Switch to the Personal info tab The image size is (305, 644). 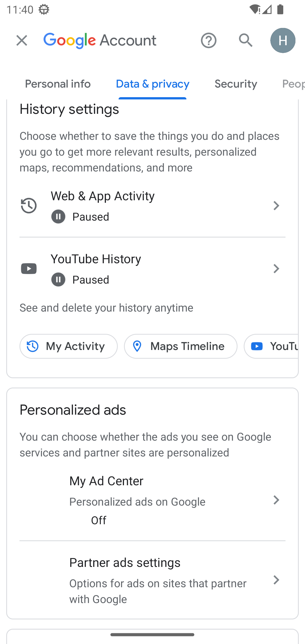pos(58,84)
